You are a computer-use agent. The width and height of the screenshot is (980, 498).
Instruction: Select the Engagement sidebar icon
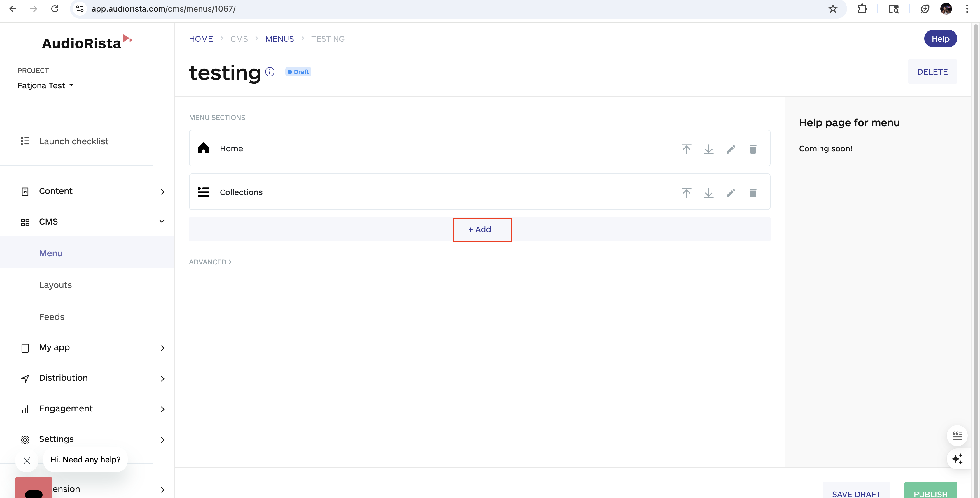coord(25,409)
